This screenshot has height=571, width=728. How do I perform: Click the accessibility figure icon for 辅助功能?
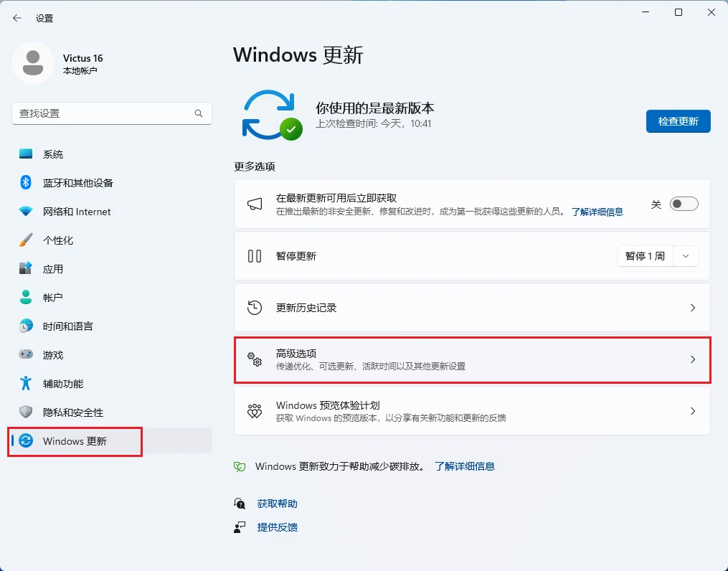tap(26, 384)
